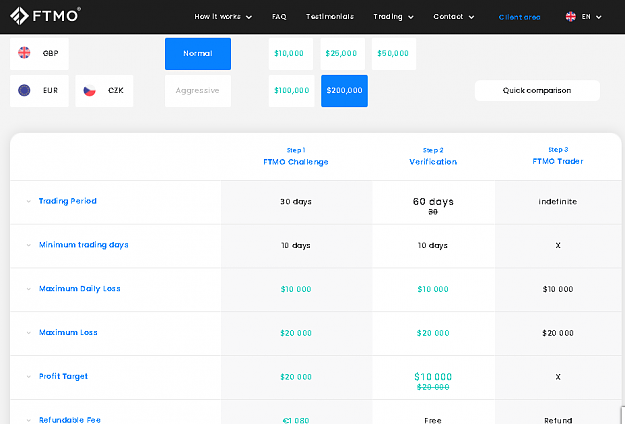Choose the $10,000 account size
The height and width of the screenshot is (424, 625).
291,54
